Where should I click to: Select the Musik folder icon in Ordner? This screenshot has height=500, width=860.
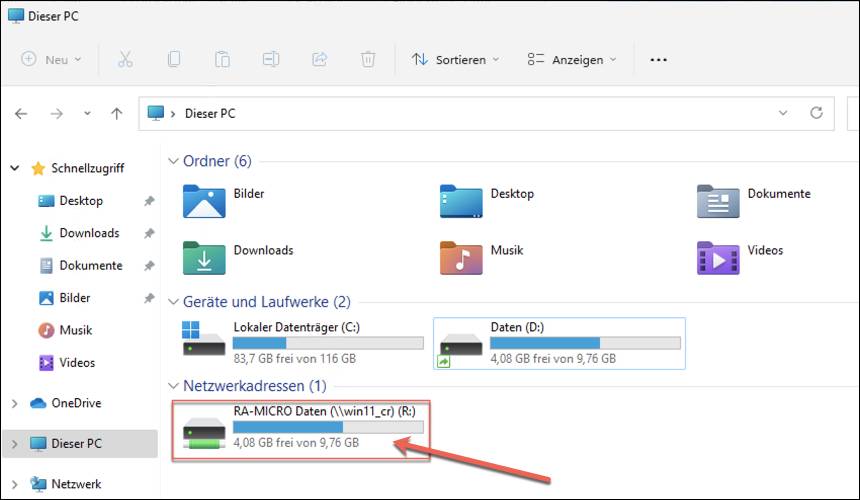tap(461, 258)
